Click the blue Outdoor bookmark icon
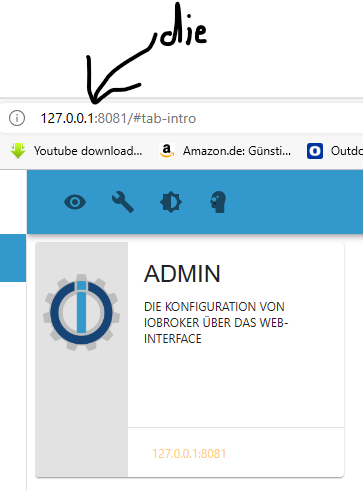363x491 pixels. point(315,151)
